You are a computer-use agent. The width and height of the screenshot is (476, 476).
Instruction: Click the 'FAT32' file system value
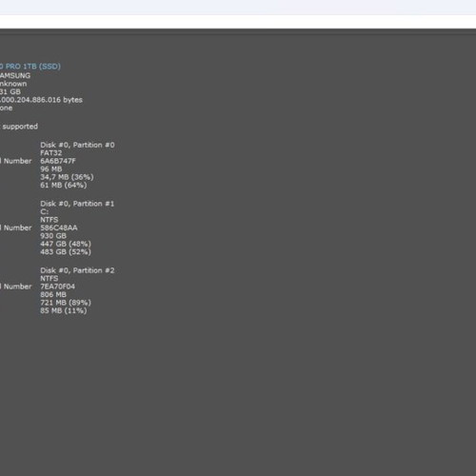[51, 153]
